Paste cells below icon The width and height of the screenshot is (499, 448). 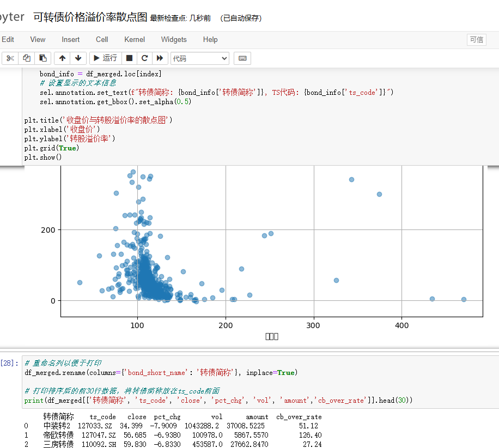click(x=42, y=58)
